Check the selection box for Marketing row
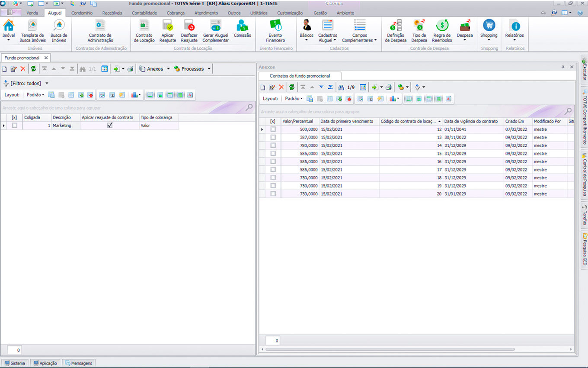The height and width of the screenshot is (368, 588). [x=15, y=126]
